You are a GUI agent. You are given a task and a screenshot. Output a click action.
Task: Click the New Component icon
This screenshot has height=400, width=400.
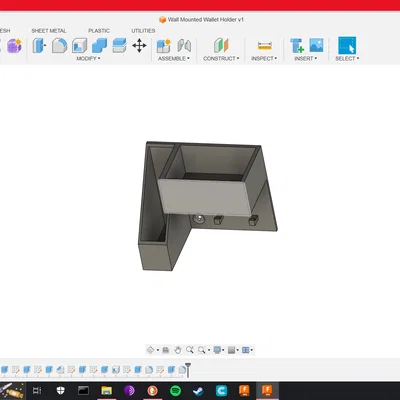click(x=164, y=45)
